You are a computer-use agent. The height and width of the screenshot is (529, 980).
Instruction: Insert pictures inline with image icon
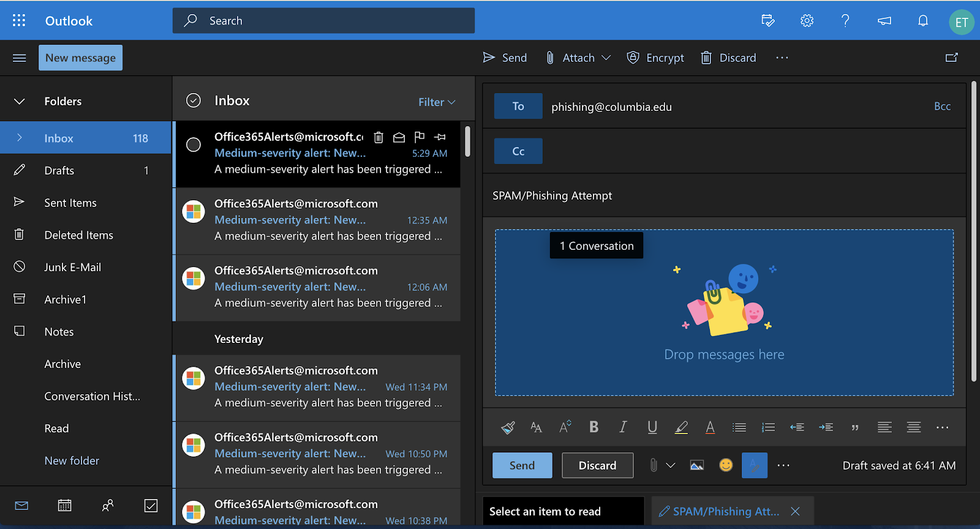[697, 465]
